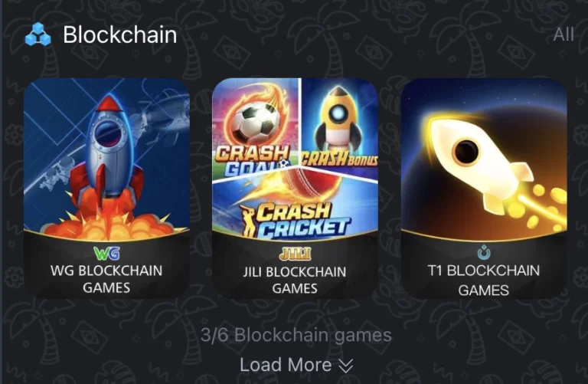Viewport: 588px width, 384px height.
Task: Open the JILI game card thumbnail
Action: 295,189
